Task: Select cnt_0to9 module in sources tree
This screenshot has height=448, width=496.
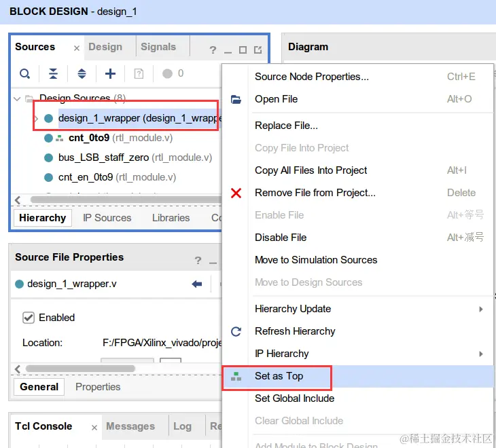Action: click(x=120, y=138)
